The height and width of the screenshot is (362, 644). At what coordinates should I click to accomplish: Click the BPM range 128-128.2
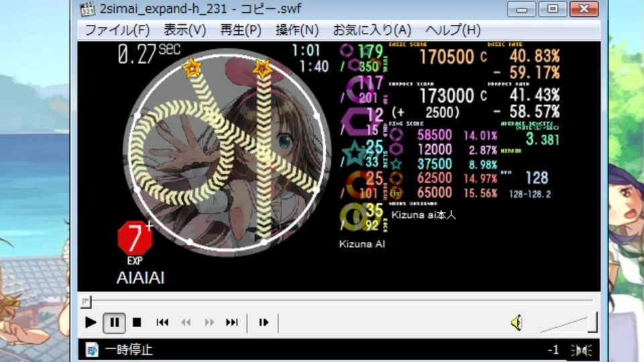click(530, 194)
